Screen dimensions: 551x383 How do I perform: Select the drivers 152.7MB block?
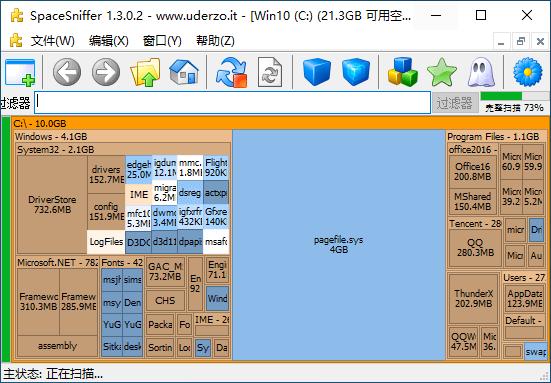click(106, 174)
